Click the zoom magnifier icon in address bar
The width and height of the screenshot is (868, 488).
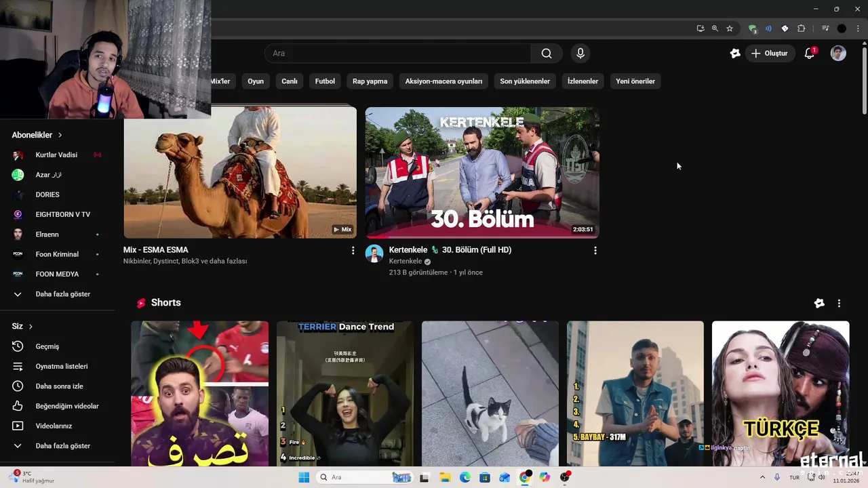coord(715,28)
